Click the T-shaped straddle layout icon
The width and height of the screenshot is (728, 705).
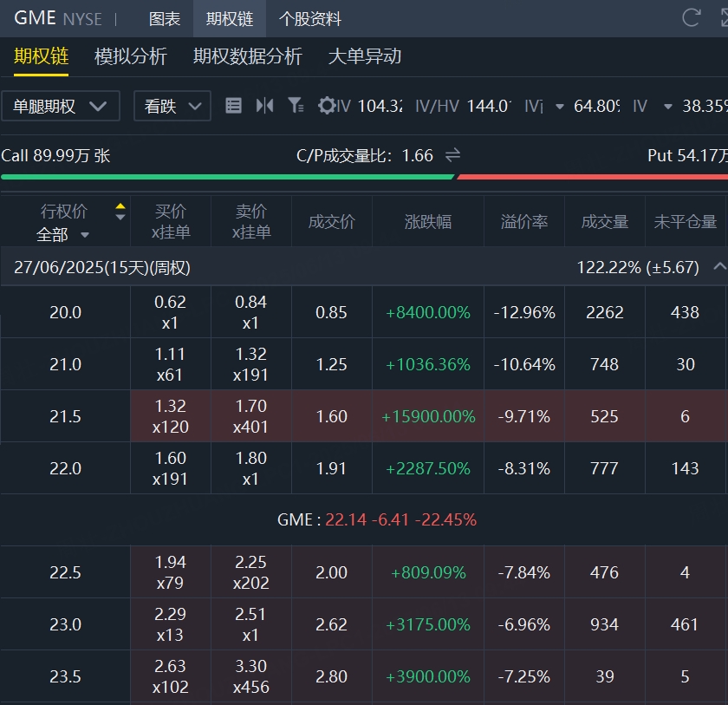coord(264,106)
